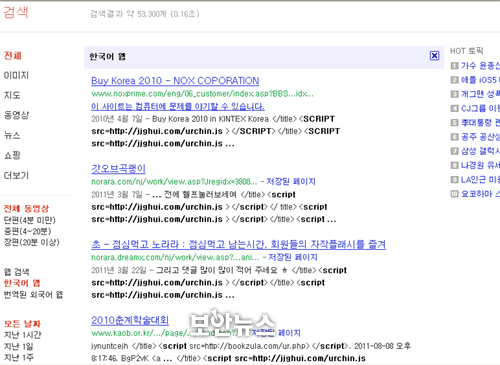Viewport: 500px width, 365px height.
Task: Filter results to 지난 1일
Action: click(18, 346)
